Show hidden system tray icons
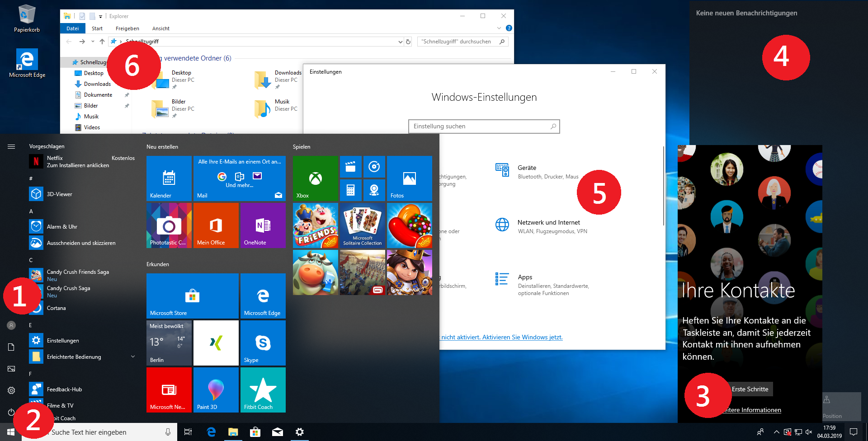868x441 pixels. tap(776, 432)
